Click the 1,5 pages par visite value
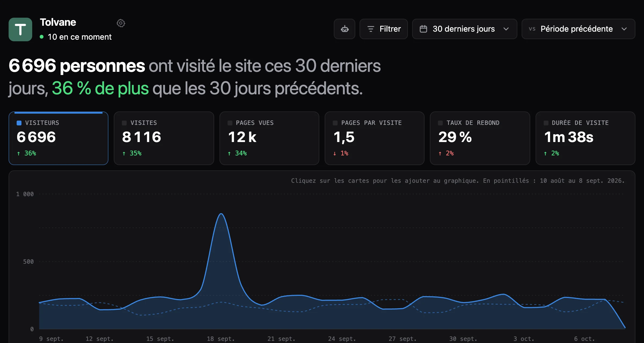The image size is (644, 343). tap(344, 137)
